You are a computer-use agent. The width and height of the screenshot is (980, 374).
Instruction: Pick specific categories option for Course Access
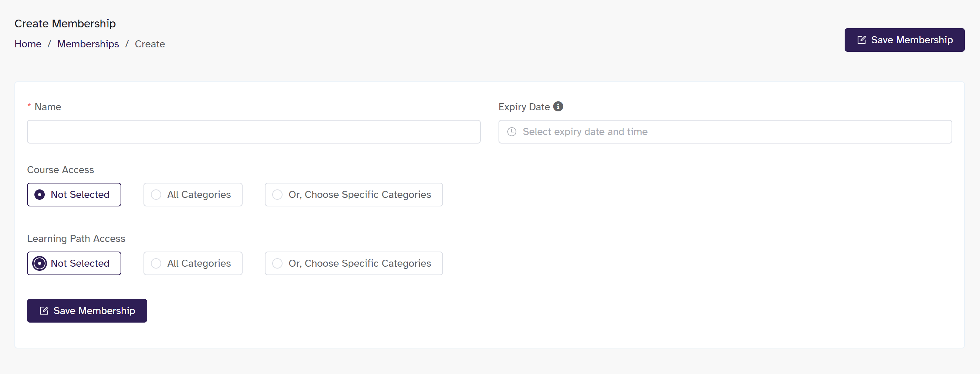click(277, 195)
